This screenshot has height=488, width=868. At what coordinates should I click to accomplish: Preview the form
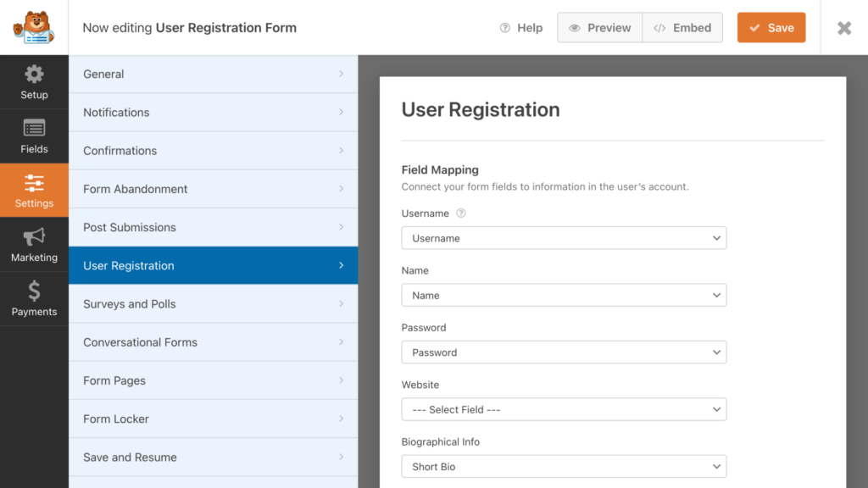599,27
